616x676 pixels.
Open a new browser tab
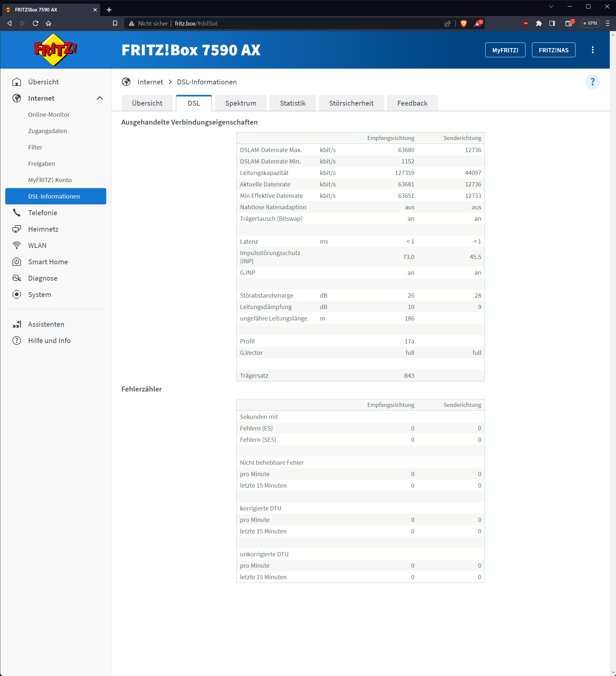click(109, 10)
